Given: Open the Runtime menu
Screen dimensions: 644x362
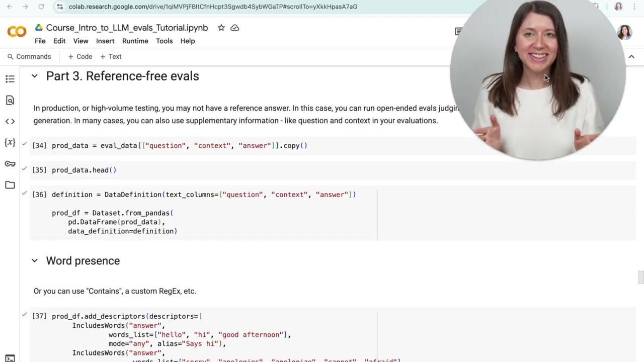Looking at the screenshot, I should (135, 41).
